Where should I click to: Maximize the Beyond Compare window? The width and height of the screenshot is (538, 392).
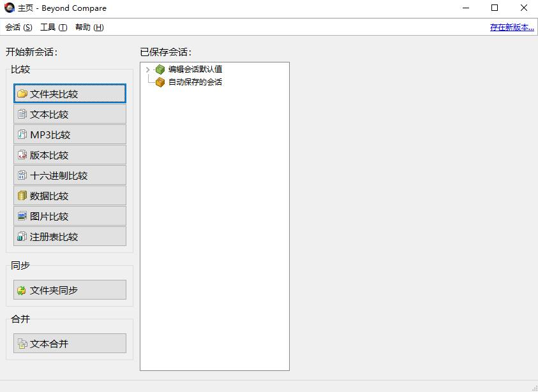[x=495, y=8]
